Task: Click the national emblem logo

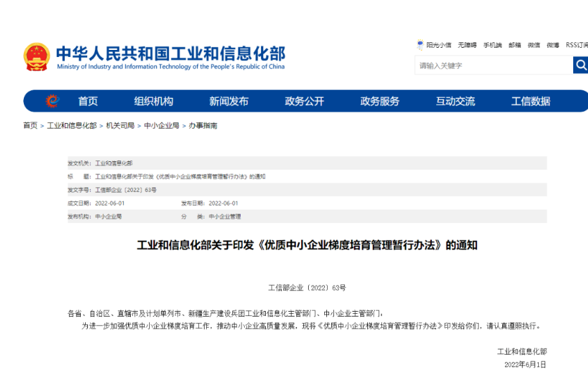Action: (37, 57)
